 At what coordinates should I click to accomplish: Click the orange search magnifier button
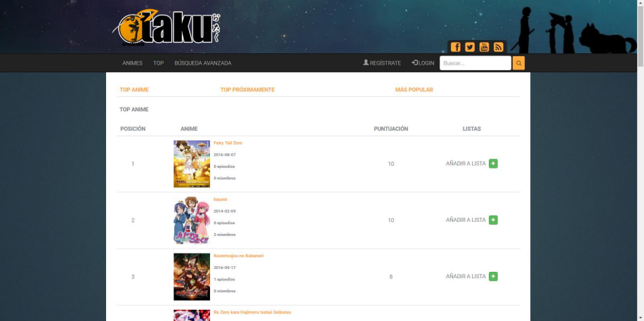(519, 63)
